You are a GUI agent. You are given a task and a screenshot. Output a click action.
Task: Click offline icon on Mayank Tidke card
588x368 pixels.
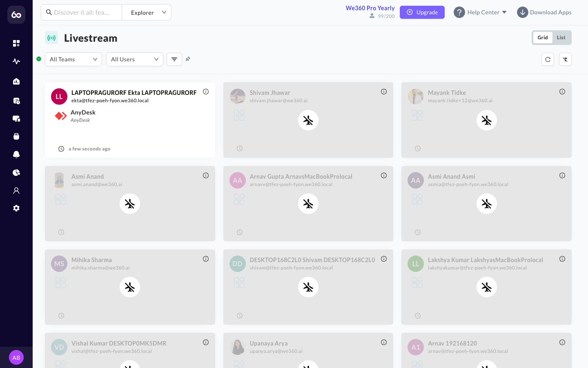click(x=487, y=120)
